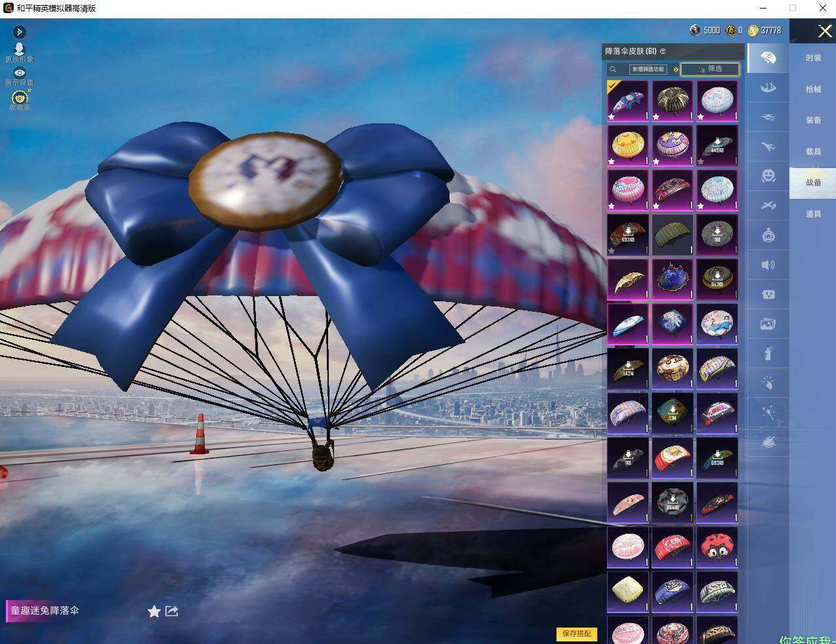Expand the side menu arrow above 更换形象
Screen dimensions: 836x644
(x=20, y=32)
